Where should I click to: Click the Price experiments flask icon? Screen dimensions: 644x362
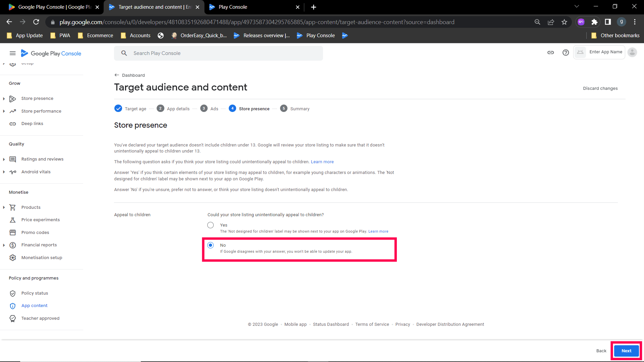pyautogui.click(x=13, y=220)
